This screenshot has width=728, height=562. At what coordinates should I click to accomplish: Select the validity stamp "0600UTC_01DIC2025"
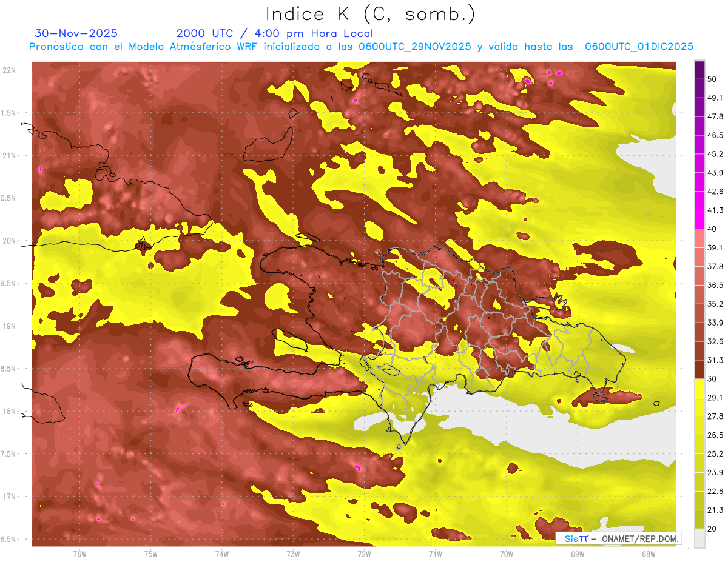[x=638, y=47]
